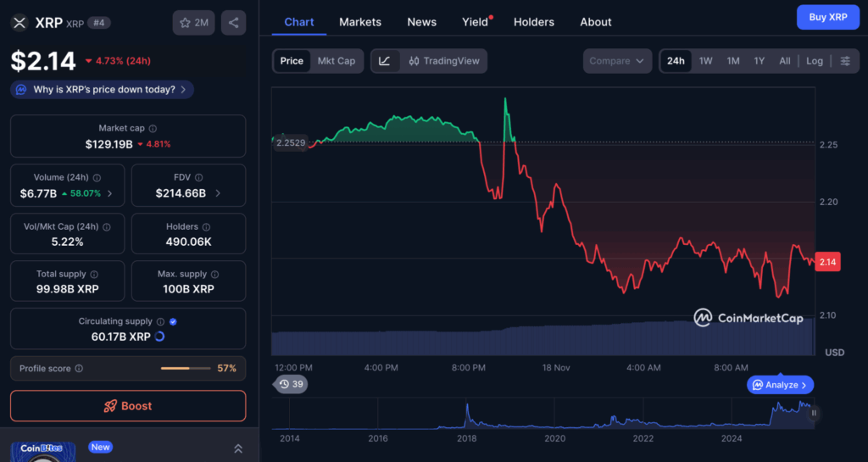
Task: Click the history icon showing 39
Action: [x=291, y=384]
